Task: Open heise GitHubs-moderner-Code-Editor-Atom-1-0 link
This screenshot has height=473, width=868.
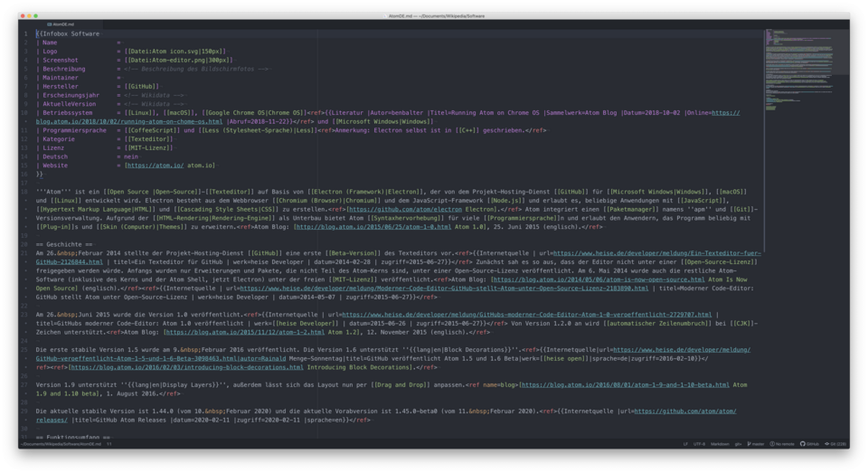Action: (526, 315)
